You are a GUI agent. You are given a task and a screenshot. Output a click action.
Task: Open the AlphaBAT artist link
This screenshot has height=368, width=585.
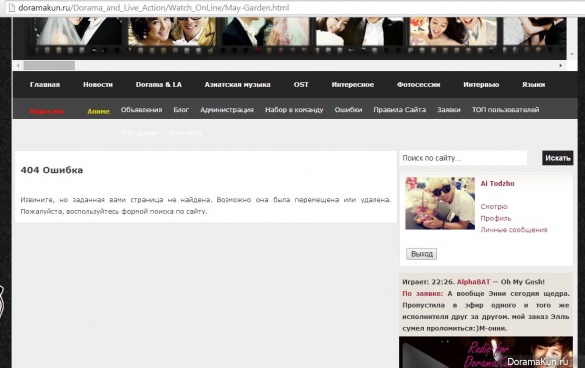[473, 282]
